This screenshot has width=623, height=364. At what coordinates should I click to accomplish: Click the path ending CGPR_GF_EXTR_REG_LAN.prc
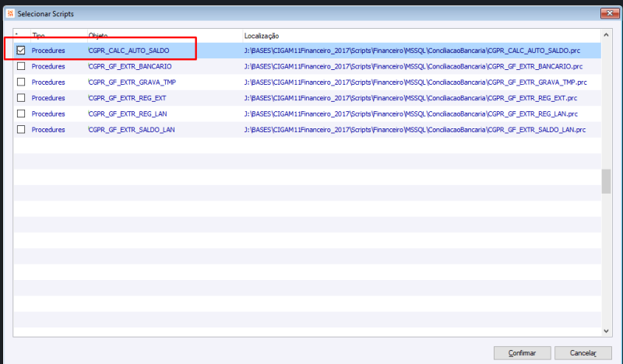pos(411,114)
